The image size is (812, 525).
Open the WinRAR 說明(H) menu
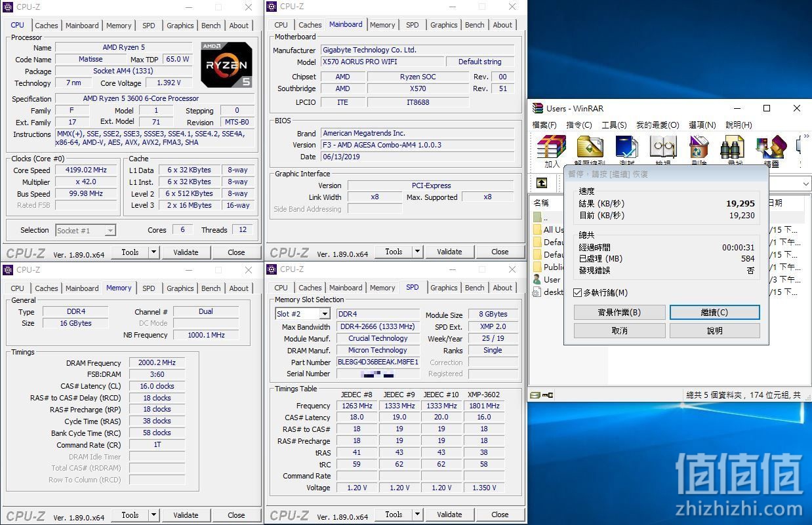click(739, 125)
